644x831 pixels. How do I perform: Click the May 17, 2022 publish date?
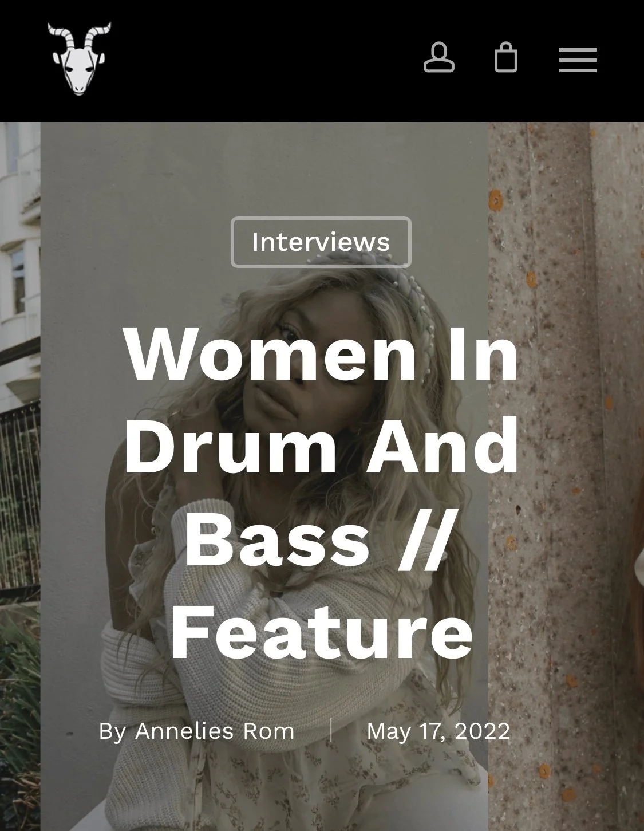click(438, 731)
